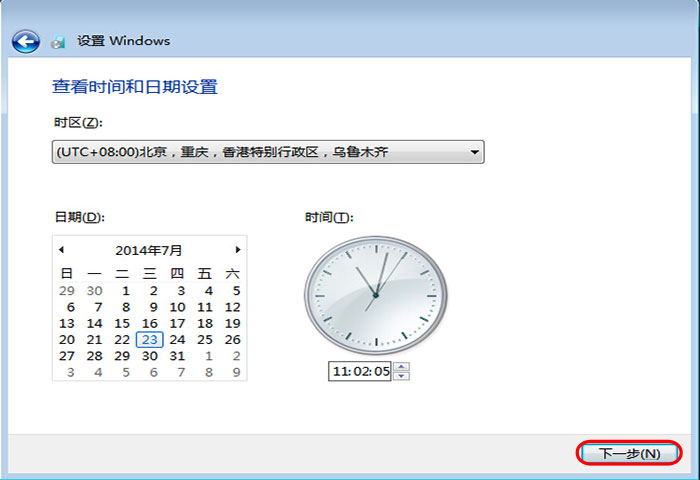700x480 pixels.
Task: Choose July 15 in the date grid
Action: 122,324
